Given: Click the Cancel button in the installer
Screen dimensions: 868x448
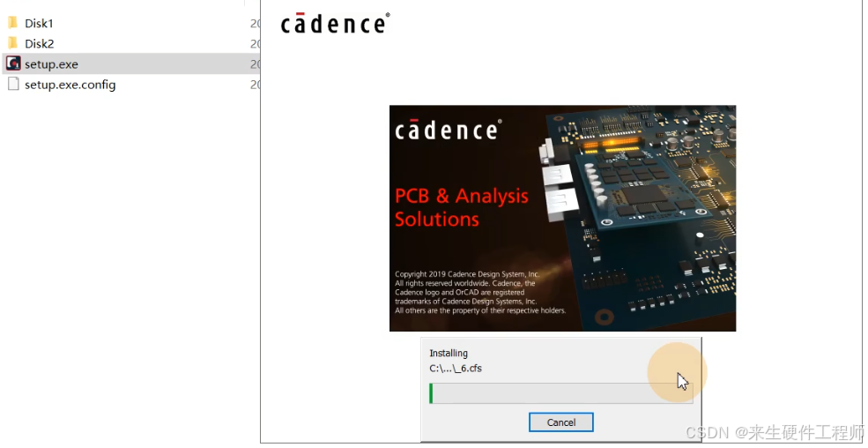Looking at the screenshot, I should point(560,422).
